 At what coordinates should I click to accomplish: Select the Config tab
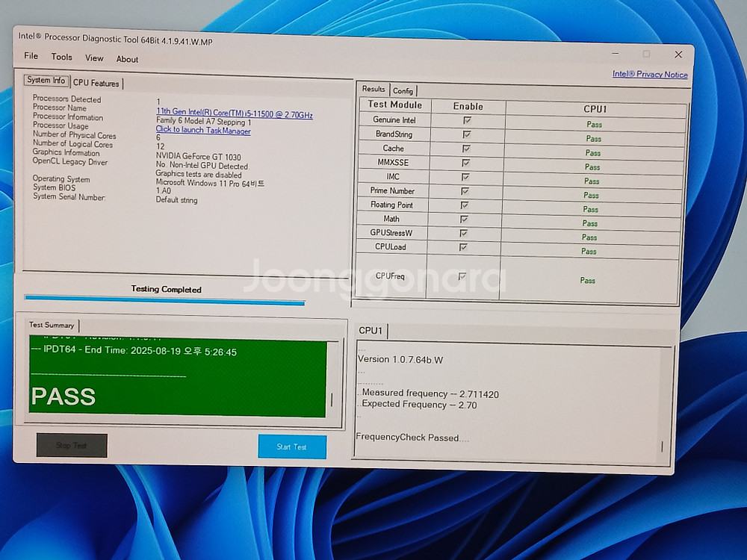[x=403, y=90]
